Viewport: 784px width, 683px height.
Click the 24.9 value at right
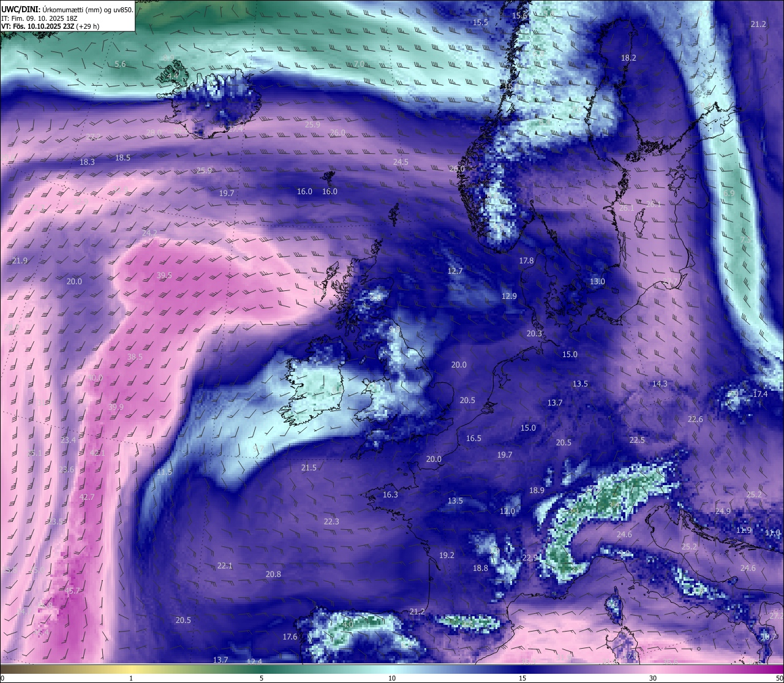point(723,511)
